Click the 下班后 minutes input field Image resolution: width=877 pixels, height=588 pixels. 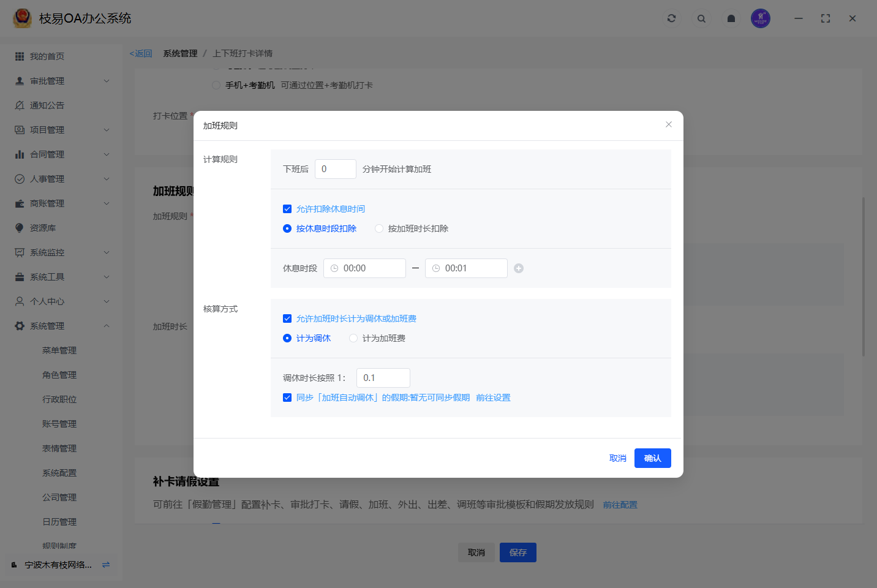pyautogui.click(x=336, y=169)
